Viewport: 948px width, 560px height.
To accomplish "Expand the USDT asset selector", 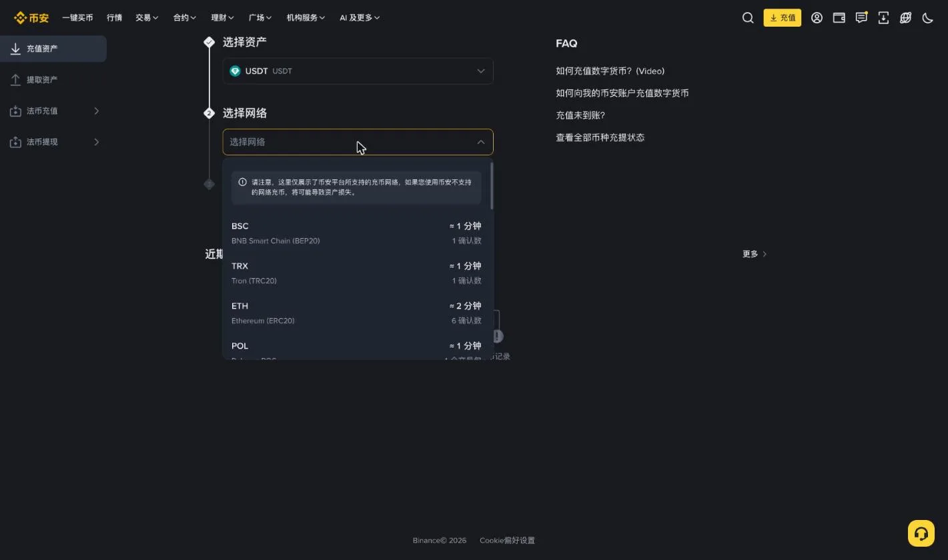I will (358, 71).
